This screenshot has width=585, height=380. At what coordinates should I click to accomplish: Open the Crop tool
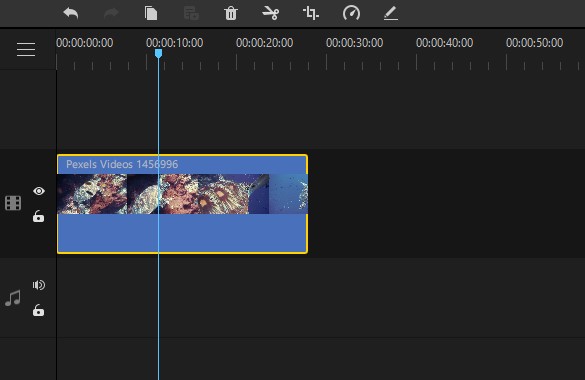pyautogui.click(x=311, y=13)
